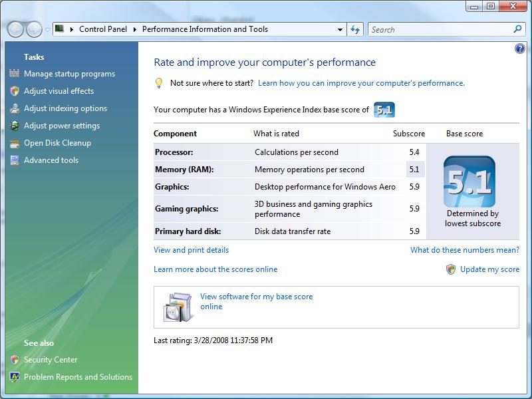Click the magnifier search icon
The width and height of the screenshot is (532, 399).
tap(517, 29)
